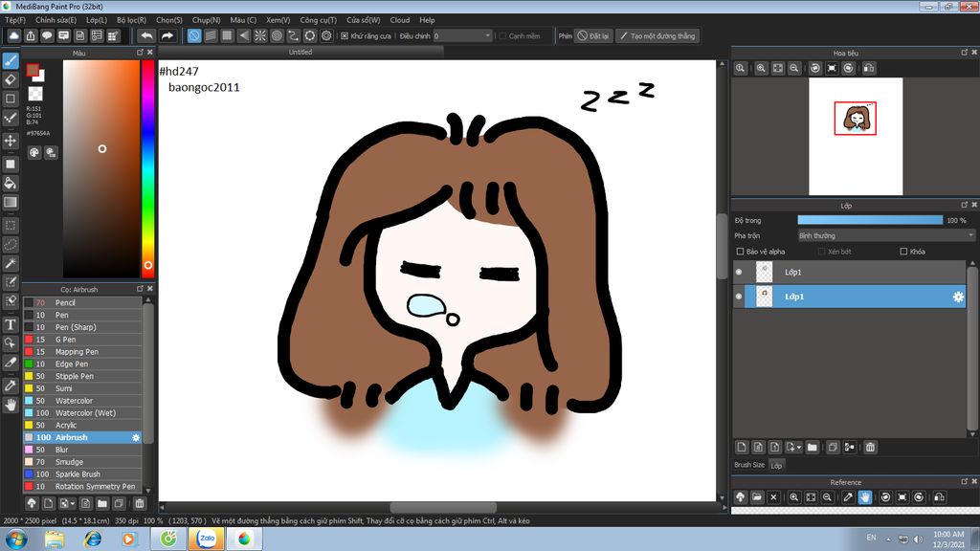Open the Cửa sổ(W) menu
Image resolution: width=980 pixels, height=551 pixels.
[363, 20]
